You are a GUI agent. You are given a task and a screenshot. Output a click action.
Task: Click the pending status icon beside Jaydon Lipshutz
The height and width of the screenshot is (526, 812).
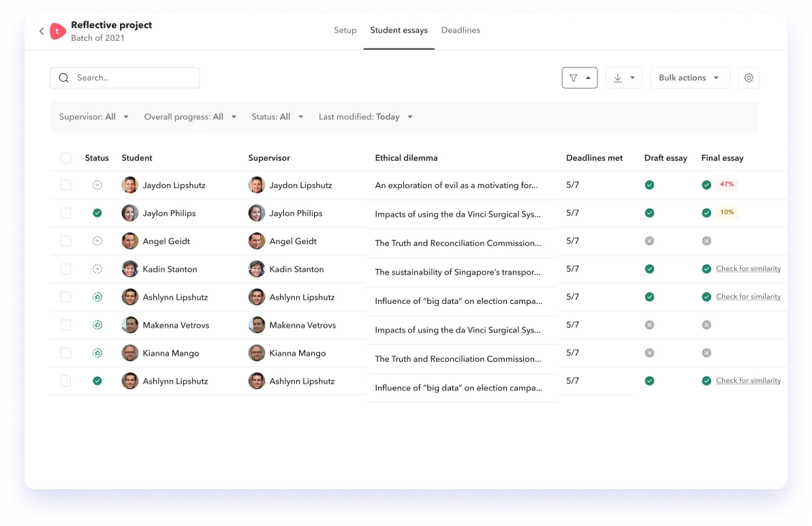[97, 185]
